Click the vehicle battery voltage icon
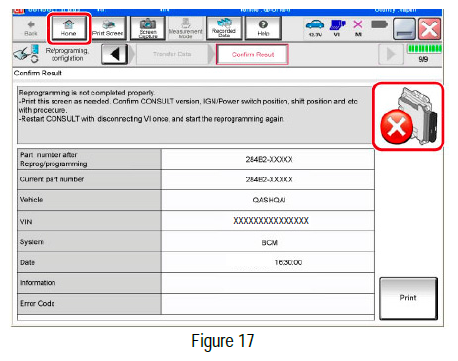Viewport: 458px width, 361px height. click(x=315, y=28)
